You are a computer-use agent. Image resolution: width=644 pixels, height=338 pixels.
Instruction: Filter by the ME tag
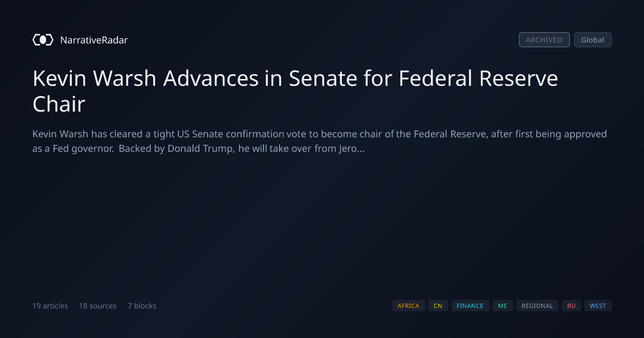(x=502, y=306)
